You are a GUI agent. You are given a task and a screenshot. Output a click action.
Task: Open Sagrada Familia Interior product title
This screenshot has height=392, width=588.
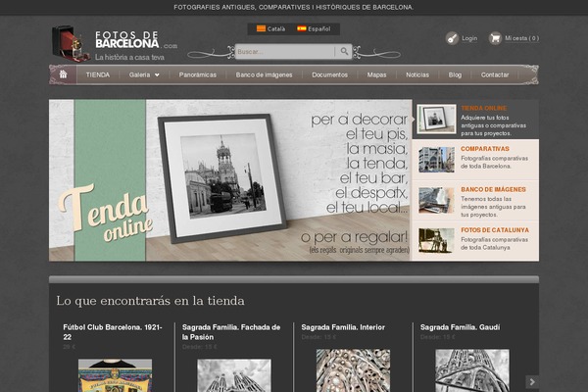pyautogui.click(x=343, y=327)
